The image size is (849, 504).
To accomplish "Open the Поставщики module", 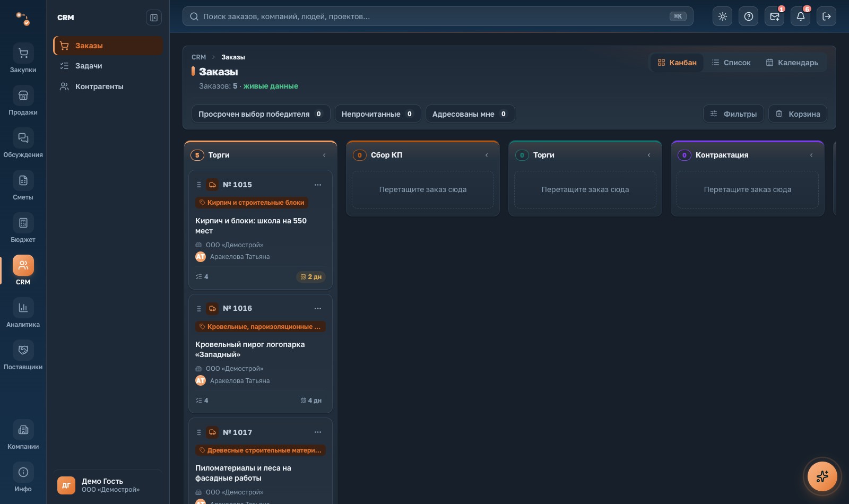I will pos(23,355).
